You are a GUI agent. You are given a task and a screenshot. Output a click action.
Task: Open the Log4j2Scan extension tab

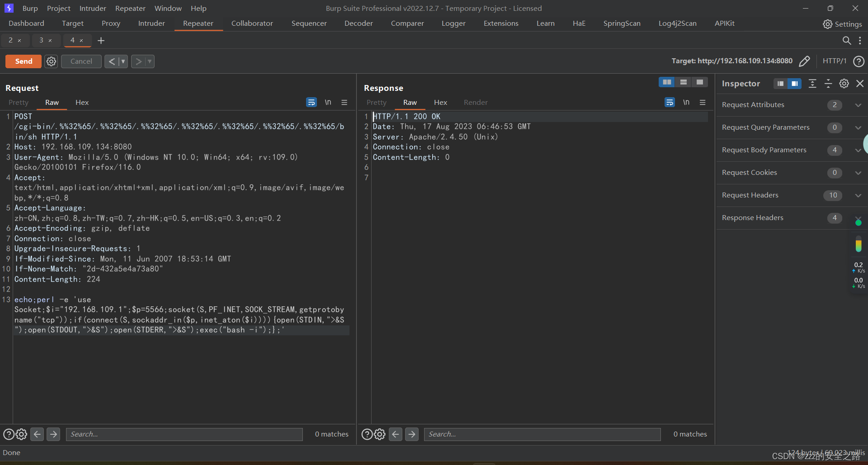click(x=677, y=23)
